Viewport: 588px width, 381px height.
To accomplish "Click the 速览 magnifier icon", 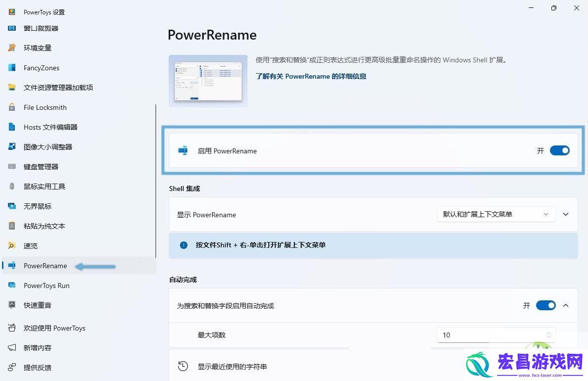I will tap(12, 245).
